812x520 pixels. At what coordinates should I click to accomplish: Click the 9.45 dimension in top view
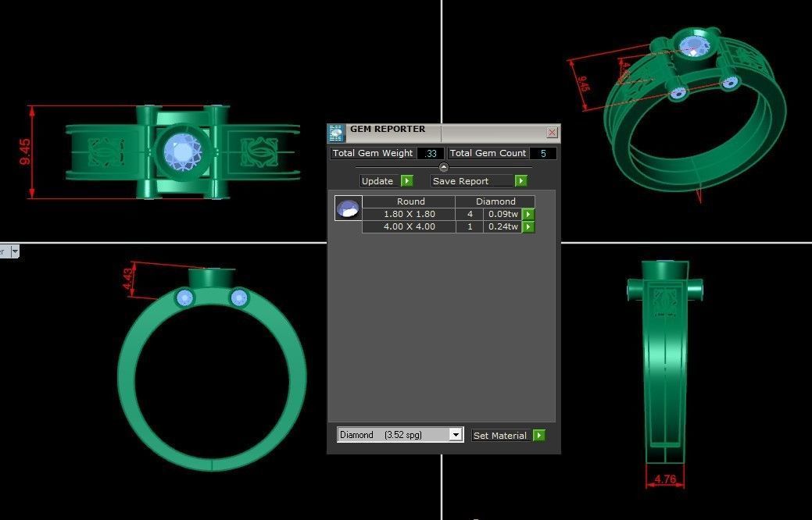(25, 152)
